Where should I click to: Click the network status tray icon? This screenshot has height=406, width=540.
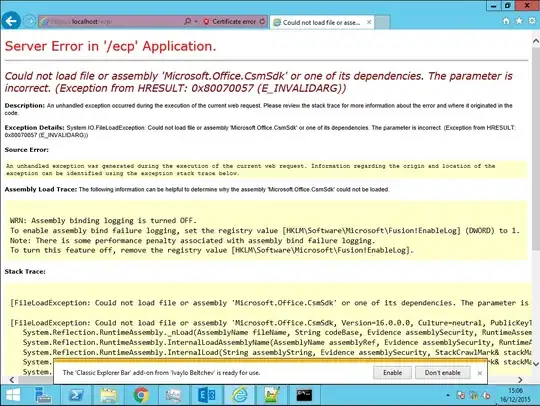[x=474, y=395]
